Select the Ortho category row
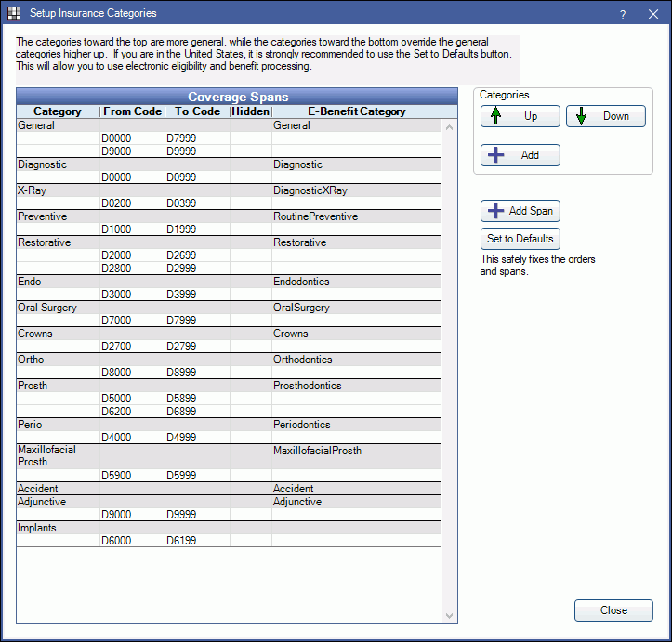 (229, 360)
